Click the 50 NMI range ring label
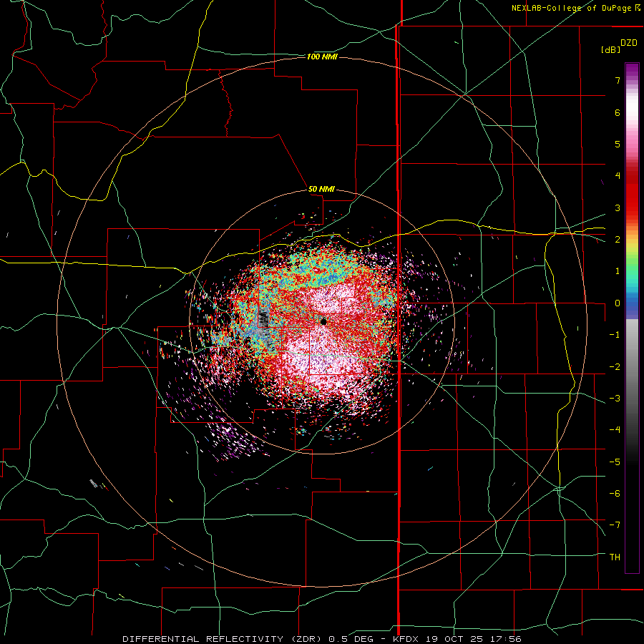644x644 pixels. tap(321, 189)
